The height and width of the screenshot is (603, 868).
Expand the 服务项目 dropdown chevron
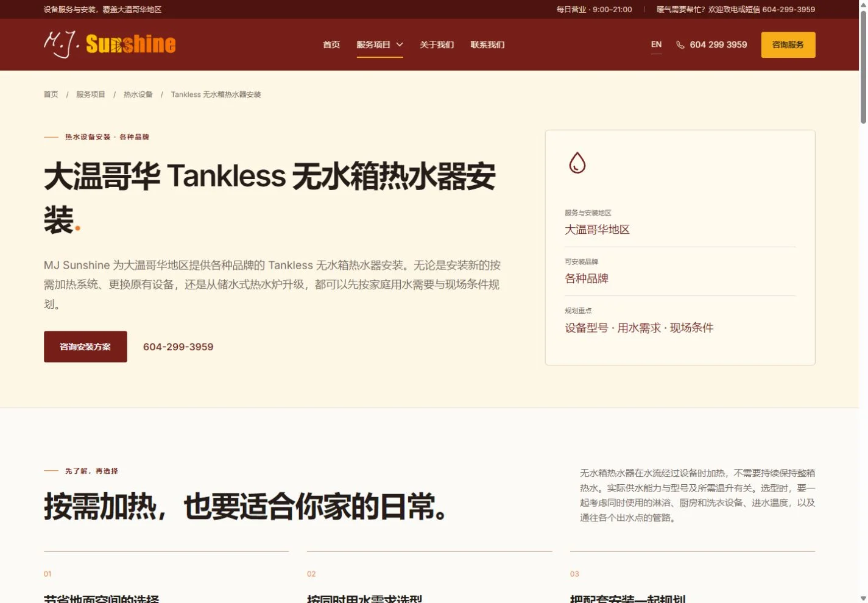[400, 44]
